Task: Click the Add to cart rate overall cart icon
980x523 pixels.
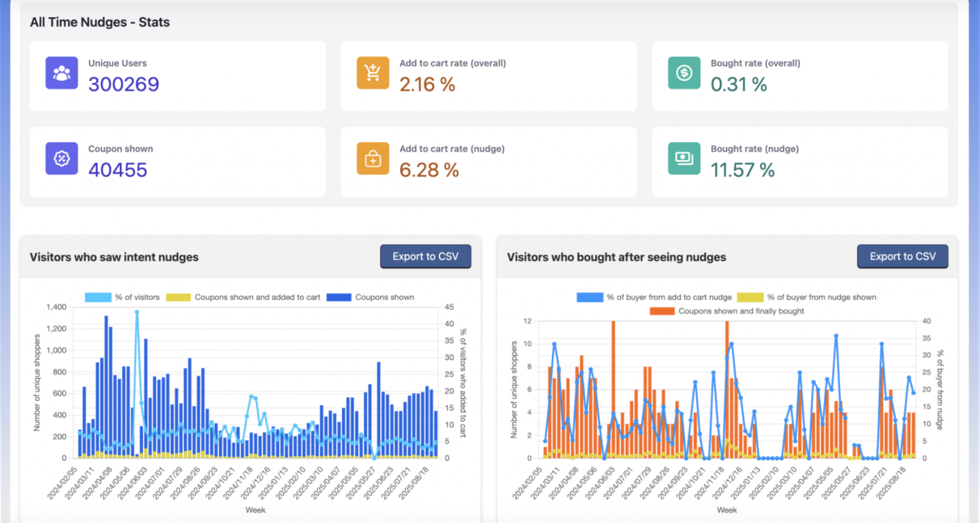Action: point(373,73)
